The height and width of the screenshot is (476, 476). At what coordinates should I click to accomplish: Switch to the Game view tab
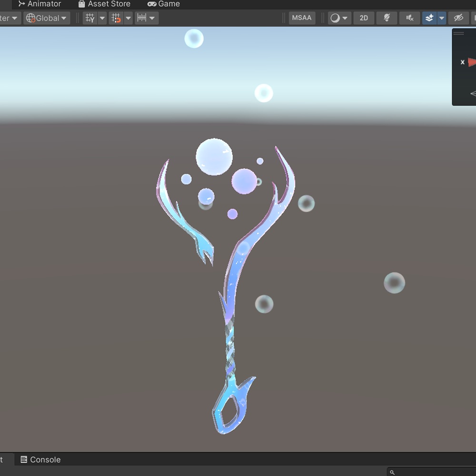164,4
